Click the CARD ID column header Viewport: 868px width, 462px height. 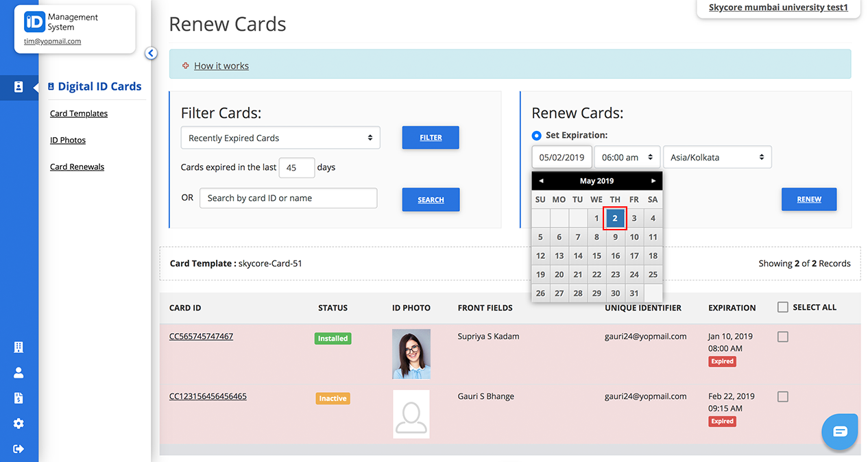coord(185,308)
